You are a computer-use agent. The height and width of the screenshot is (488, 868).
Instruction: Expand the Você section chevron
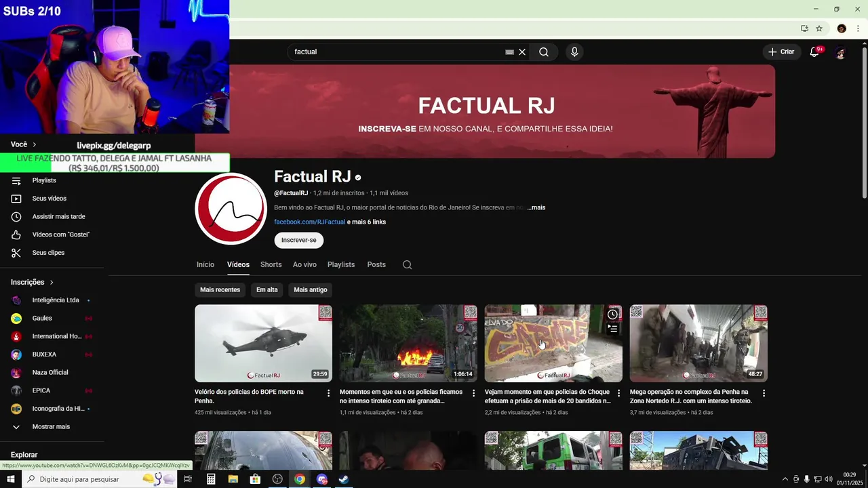34,144
